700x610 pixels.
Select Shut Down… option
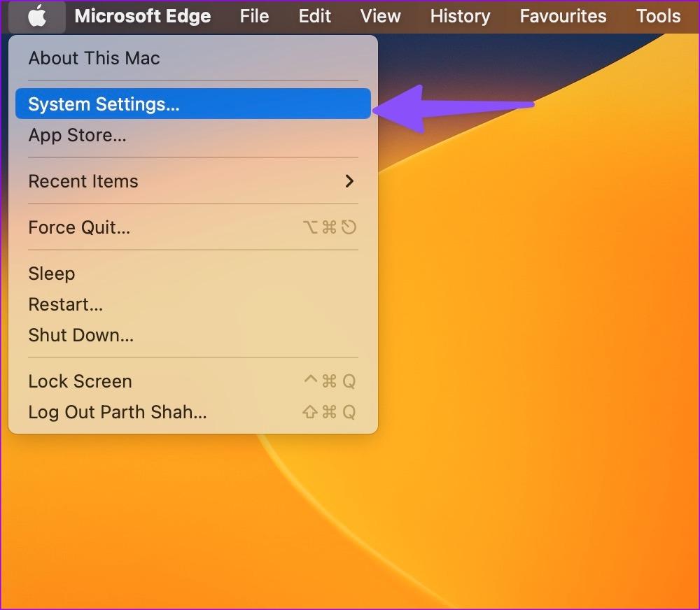[x=193, y=335]
